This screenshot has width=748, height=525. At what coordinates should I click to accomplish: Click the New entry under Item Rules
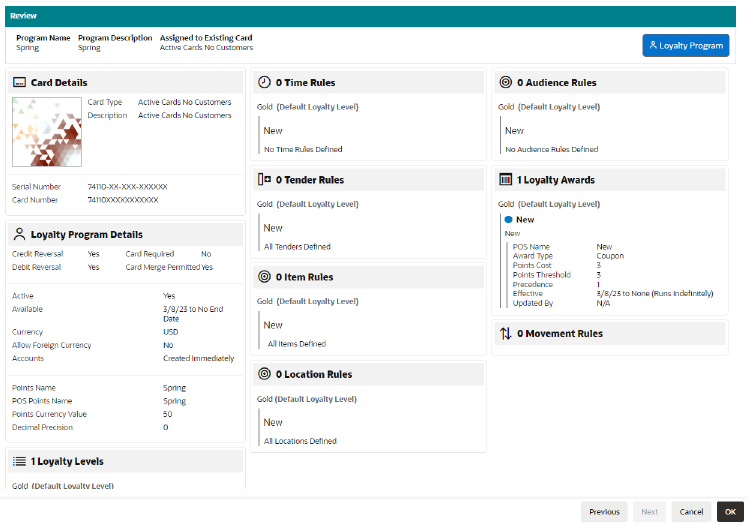273,325
